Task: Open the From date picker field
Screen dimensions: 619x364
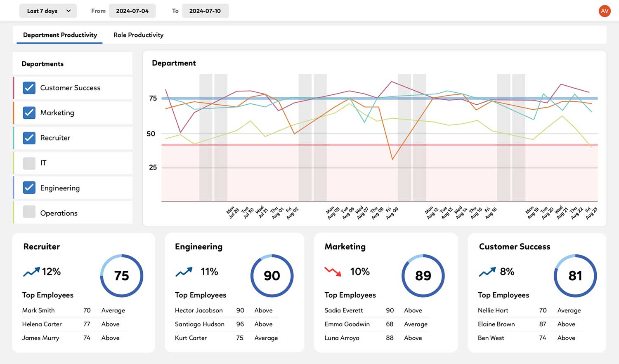Action: tap(132, 11)
